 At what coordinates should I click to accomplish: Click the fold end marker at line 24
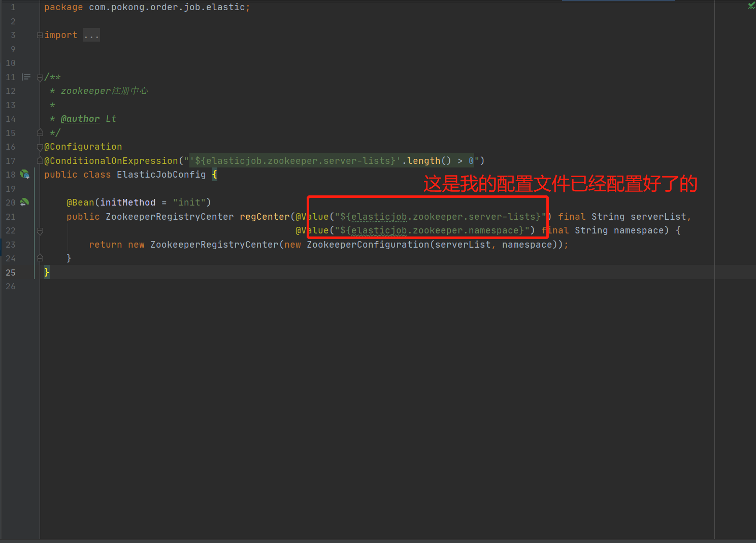[40, 258]
